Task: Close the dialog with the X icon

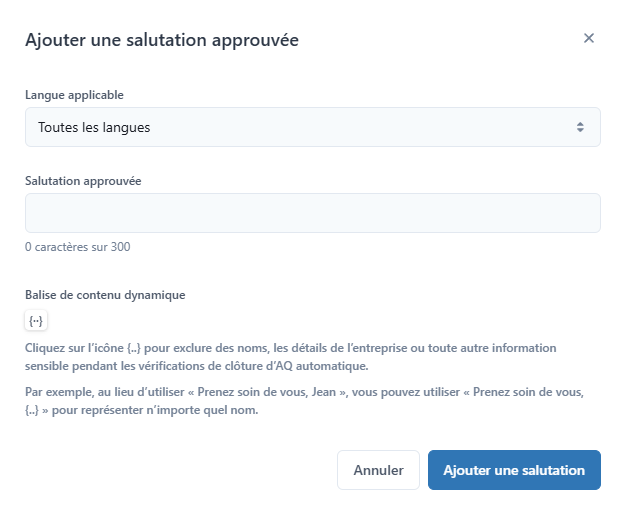Action: click(589, 38)
